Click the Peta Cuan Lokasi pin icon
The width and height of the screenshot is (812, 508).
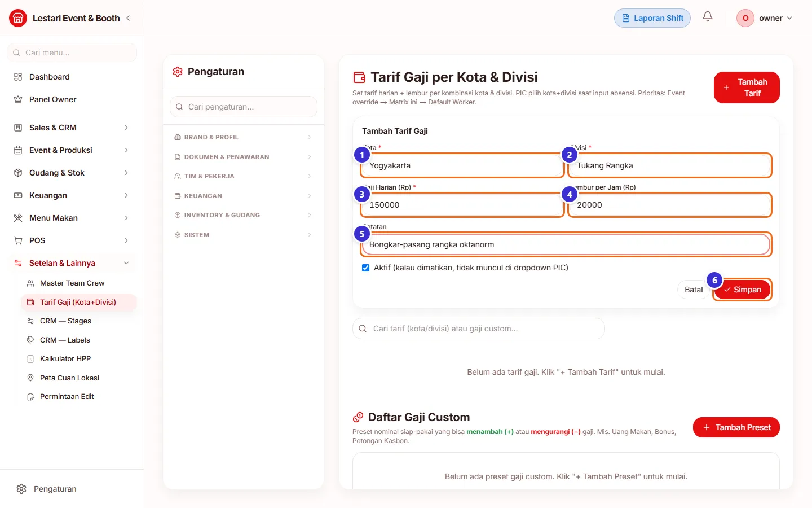[x=30, y=378]
